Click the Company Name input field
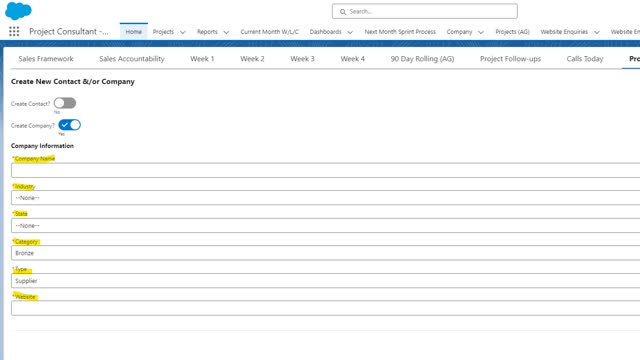Image resolution: width=640 pixels, height=360 pixels. [325, 170]
